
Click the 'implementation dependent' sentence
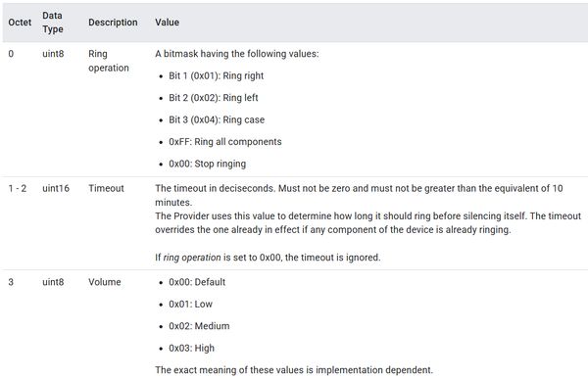click(x=294, y=370)
